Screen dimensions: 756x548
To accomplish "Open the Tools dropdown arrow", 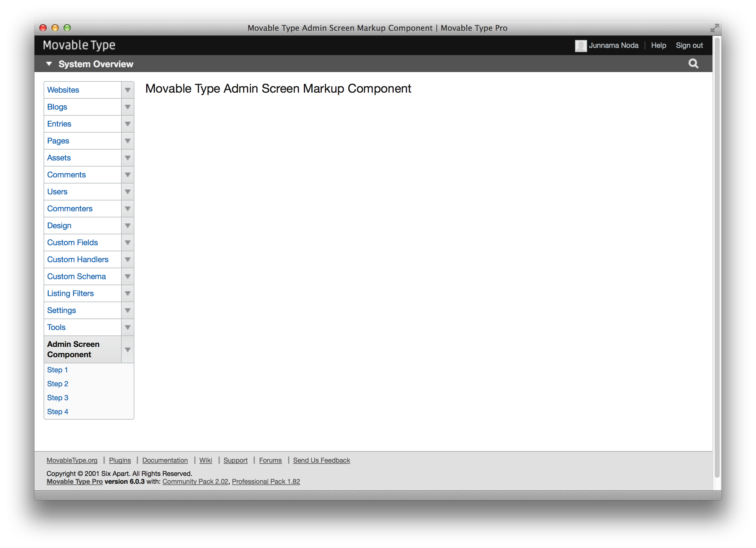I will point(127,328).
